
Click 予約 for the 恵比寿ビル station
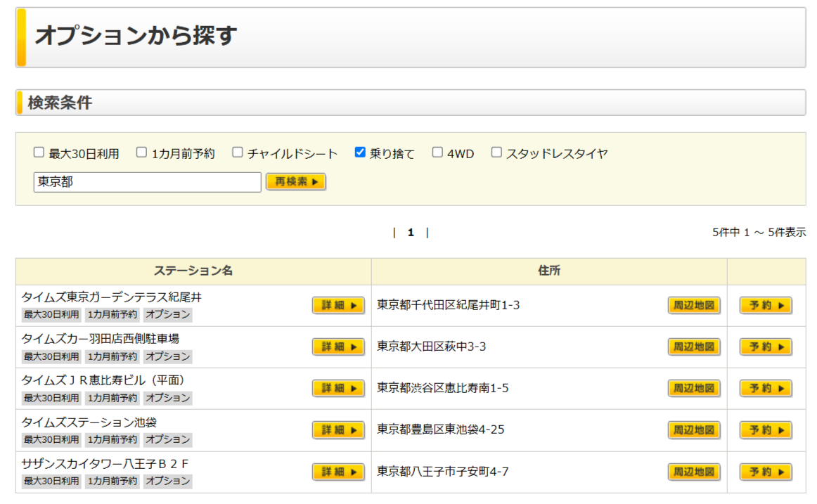[766, 389]
